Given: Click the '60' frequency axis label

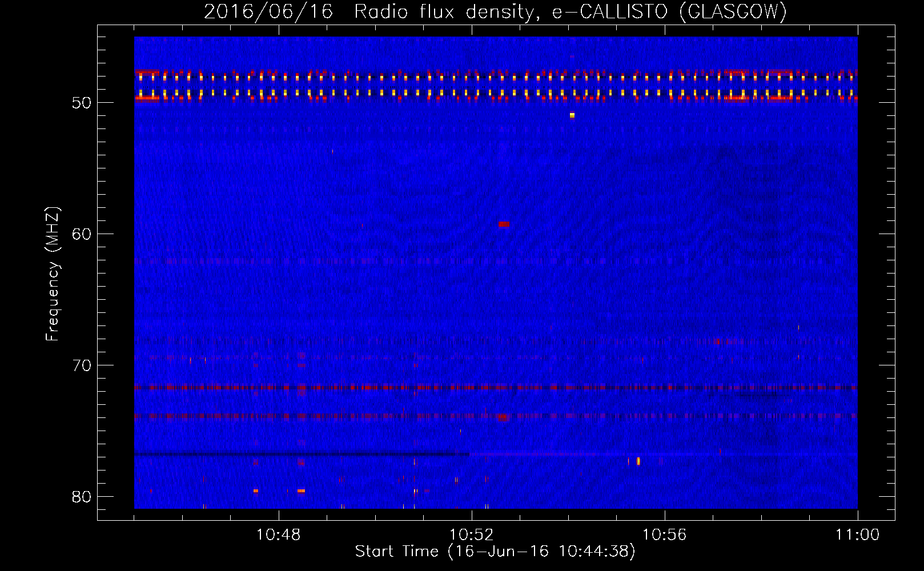Looking at the screenshot, I should click(x=82, y=234).
